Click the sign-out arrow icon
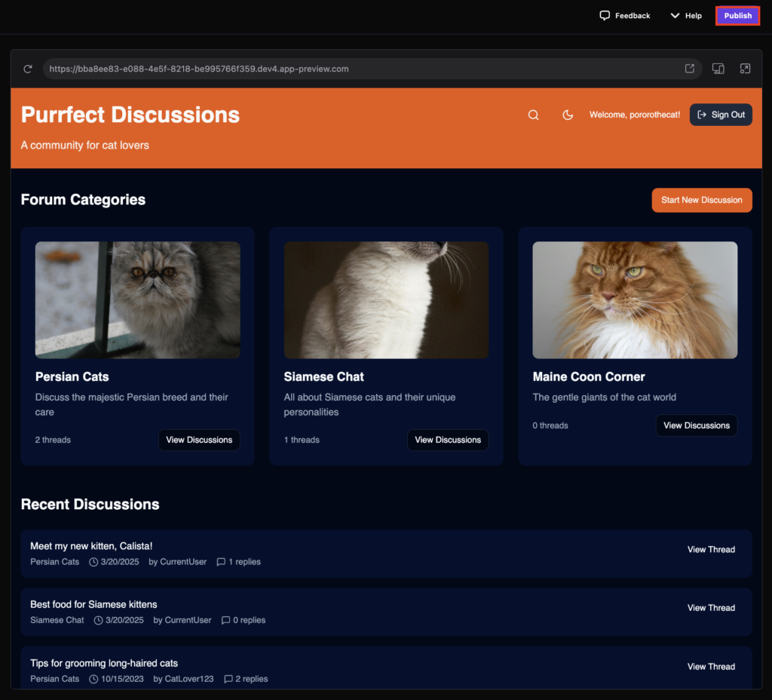The height and width of the screenshot is (700, 772). tap(703, 114)
